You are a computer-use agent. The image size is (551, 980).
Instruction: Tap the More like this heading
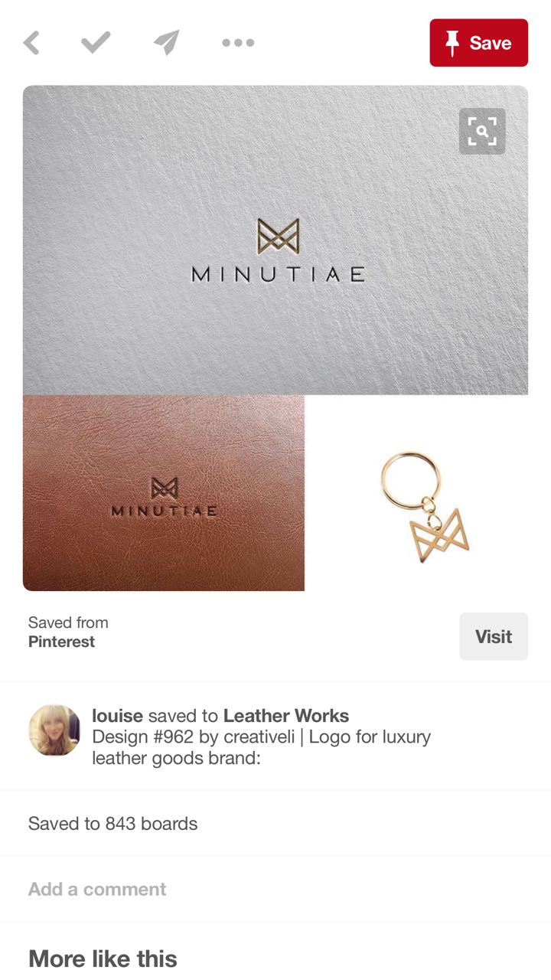pos(103,959)
